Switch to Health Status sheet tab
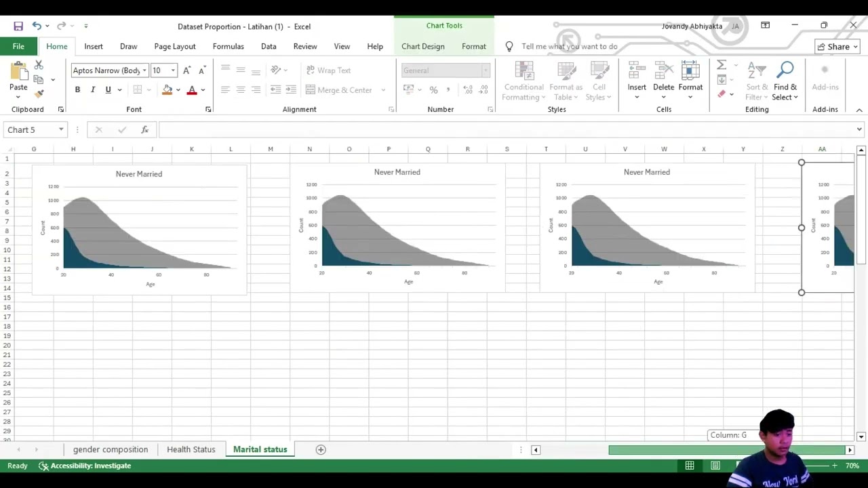This screenshot has height=488, width=868. click(191, 449)
